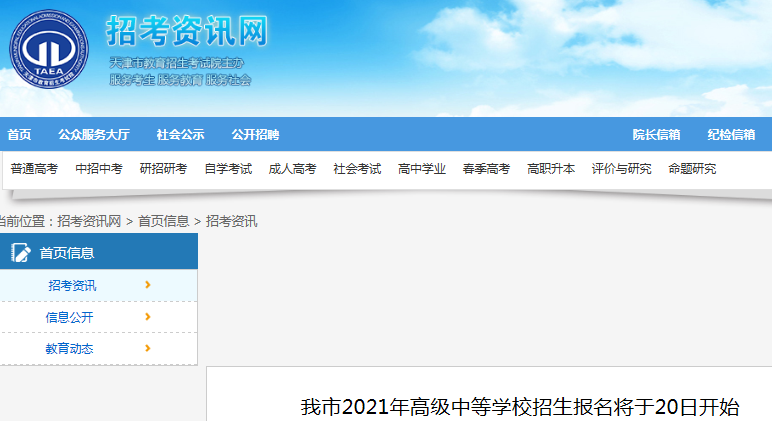Image resolution: width=772 pixels, height=421 pixels.
Task: Click the edit icon beside 首页信息
Action: (21, 253)
